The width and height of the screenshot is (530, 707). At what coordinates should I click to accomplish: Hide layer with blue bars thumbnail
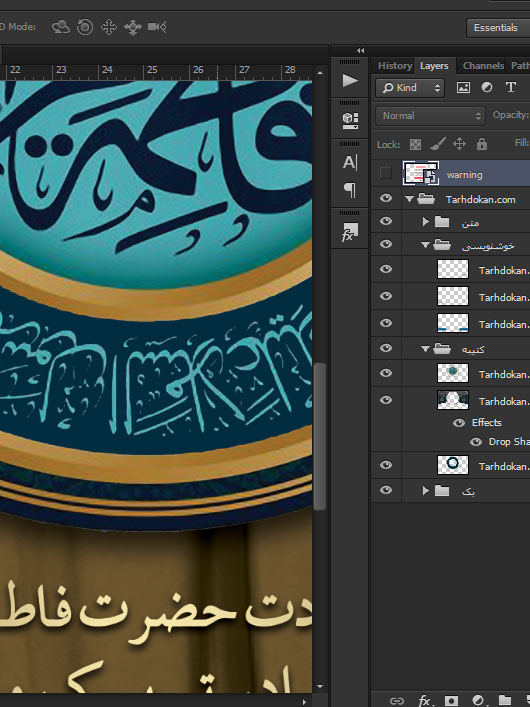tap(386, 323)
